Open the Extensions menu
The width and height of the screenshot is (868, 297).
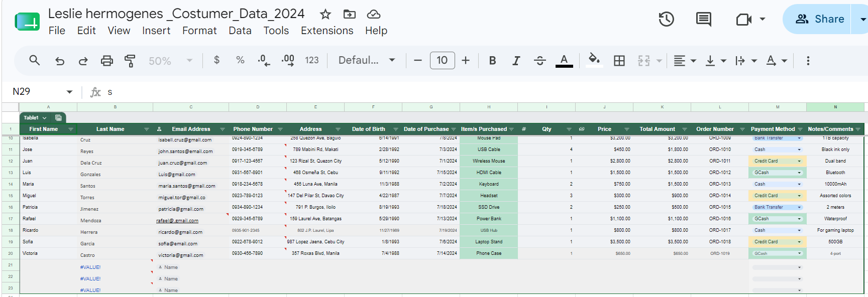(327, 31)
